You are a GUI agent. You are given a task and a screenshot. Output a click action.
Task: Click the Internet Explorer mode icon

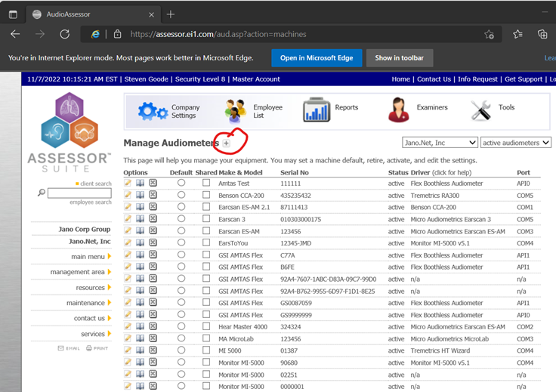pos(95,34)
